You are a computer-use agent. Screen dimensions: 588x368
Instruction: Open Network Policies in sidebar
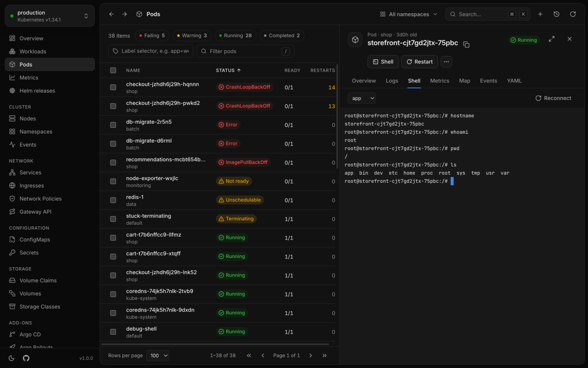click(x=50, y=199)
